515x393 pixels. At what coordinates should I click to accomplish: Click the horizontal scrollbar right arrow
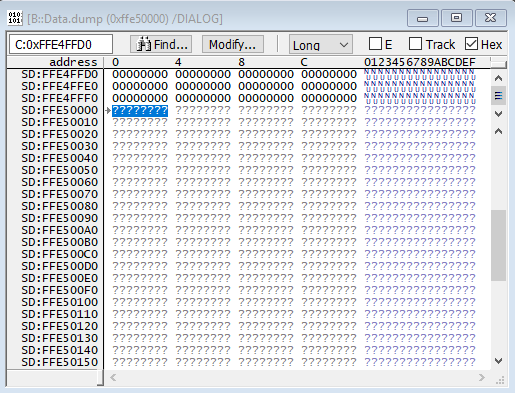[x=482, y=377]
